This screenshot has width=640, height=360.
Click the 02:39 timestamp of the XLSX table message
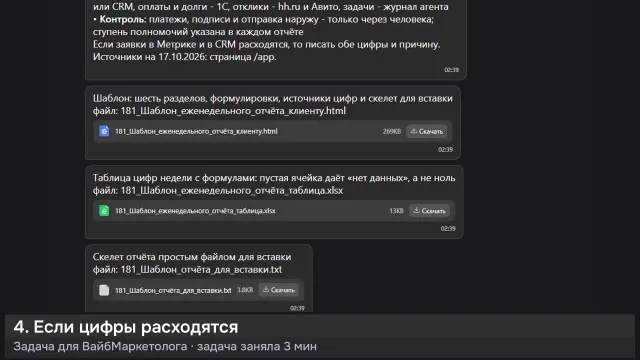(x=448, y=229)
